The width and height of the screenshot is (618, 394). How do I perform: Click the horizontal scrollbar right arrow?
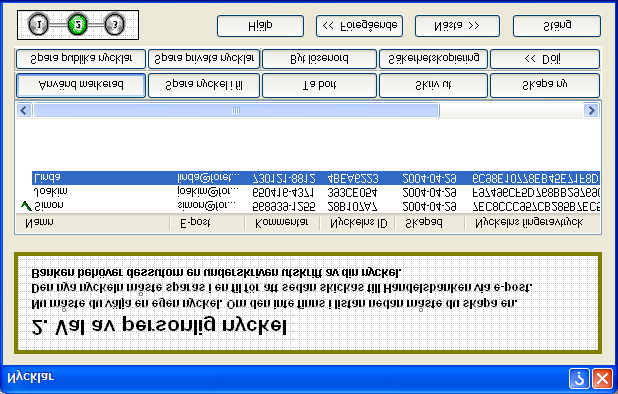[x=592, y=110]
